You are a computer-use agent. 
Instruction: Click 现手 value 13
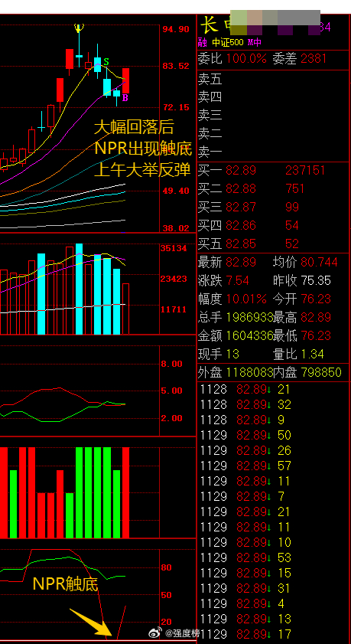coord(232,354)
